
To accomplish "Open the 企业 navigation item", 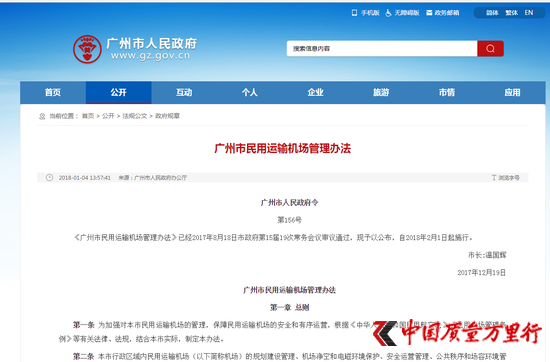I will pyautogui.click(x=316, y=93).
